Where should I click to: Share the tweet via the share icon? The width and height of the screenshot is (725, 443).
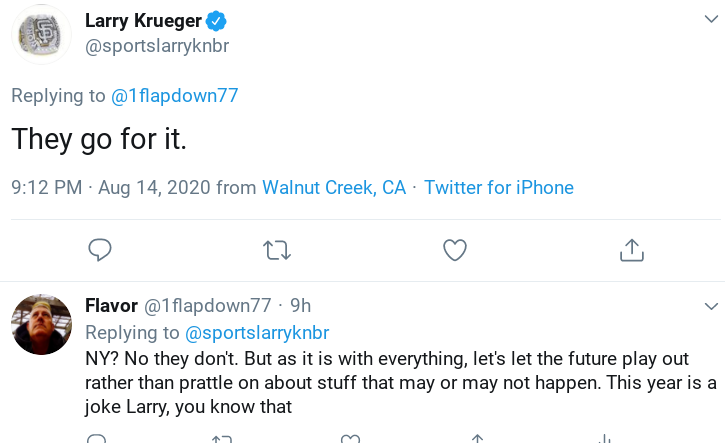tap(631, 250)
